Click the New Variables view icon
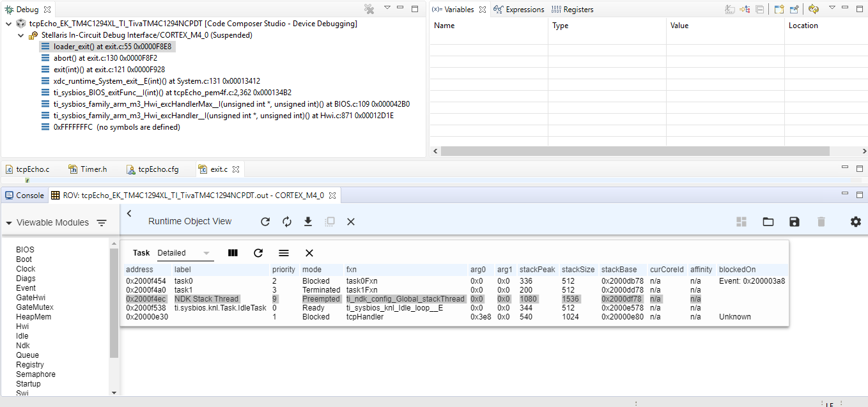Screen dimensions: 868x407 pos(779,9)
